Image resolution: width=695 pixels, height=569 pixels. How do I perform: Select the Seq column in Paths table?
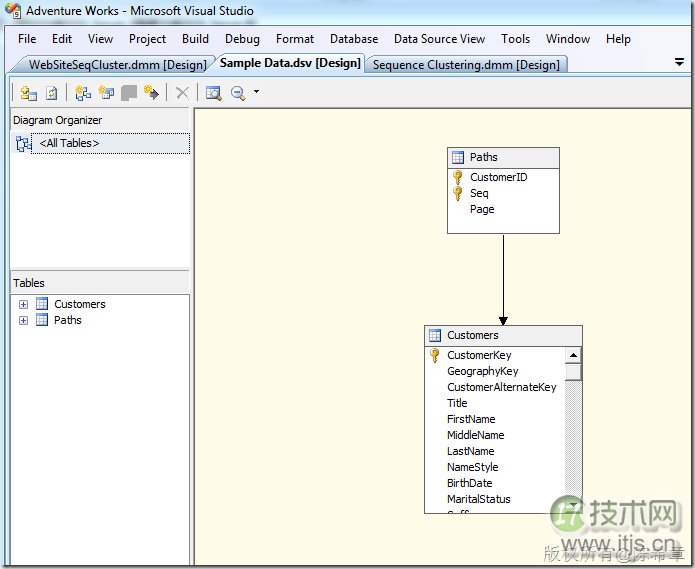479,193
